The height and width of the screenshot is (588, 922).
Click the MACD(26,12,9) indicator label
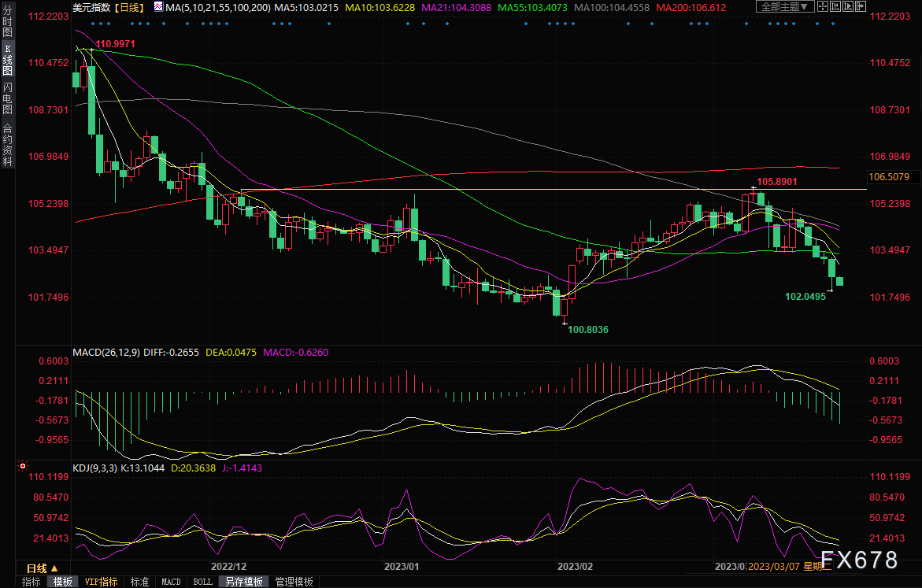point(106,352)
